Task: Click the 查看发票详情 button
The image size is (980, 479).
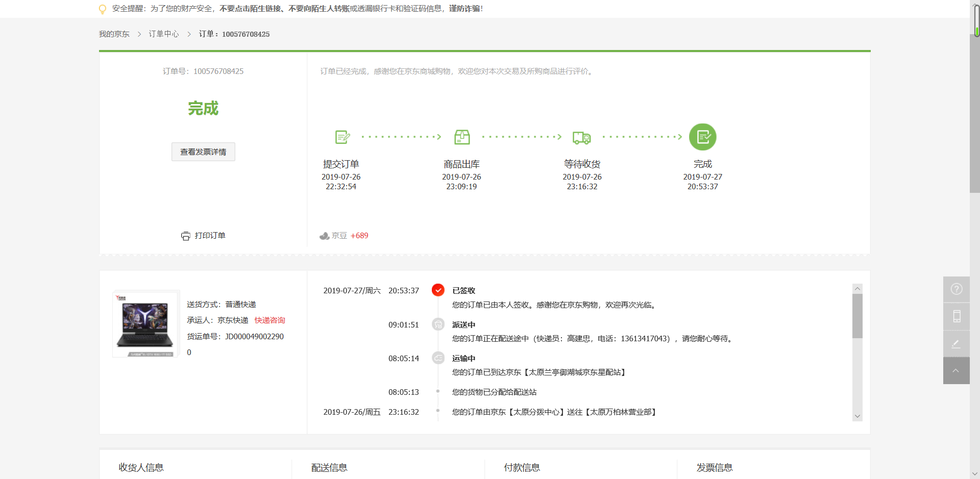Action: (x=203, y=152)
